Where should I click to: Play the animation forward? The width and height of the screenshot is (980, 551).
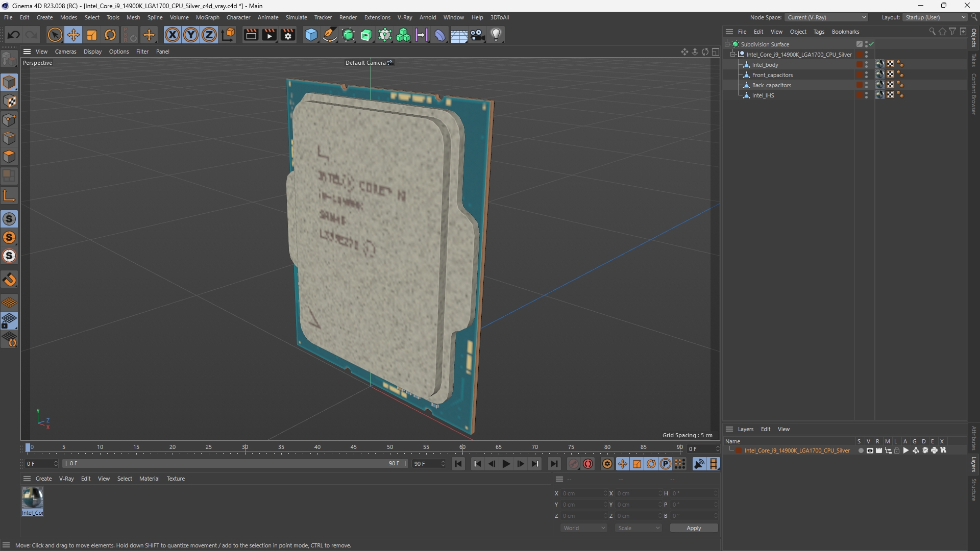(506, 464)
